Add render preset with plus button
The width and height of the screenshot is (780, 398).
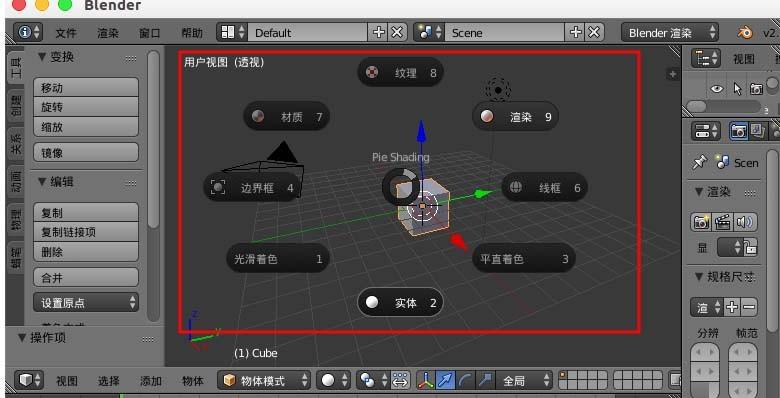[x=732, y=307]
